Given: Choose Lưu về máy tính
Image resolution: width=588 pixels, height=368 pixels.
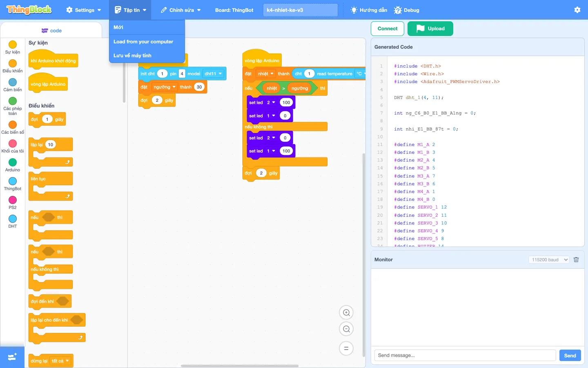Looking at the screenshot, I should [147, 56].
